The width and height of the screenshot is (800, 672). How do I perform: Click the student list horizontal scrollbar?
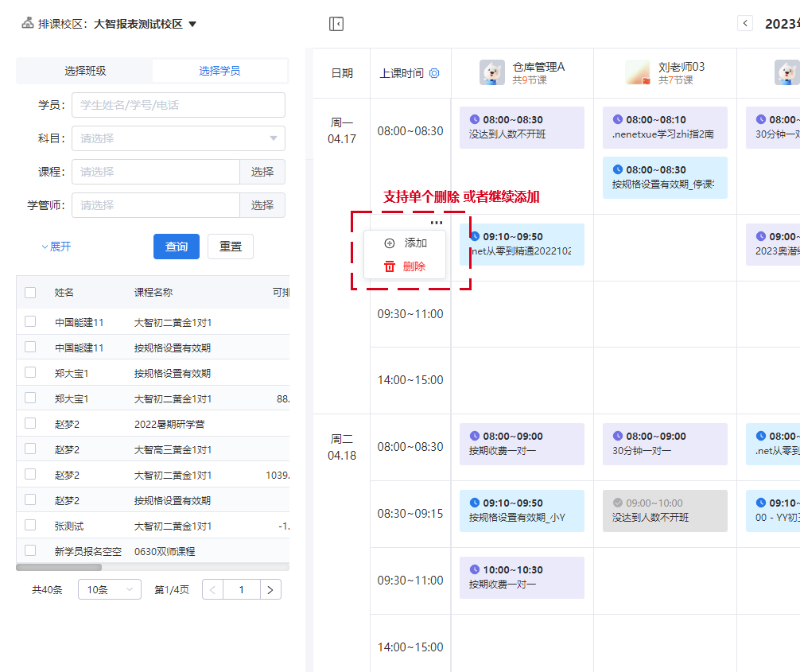click(59, 567)
